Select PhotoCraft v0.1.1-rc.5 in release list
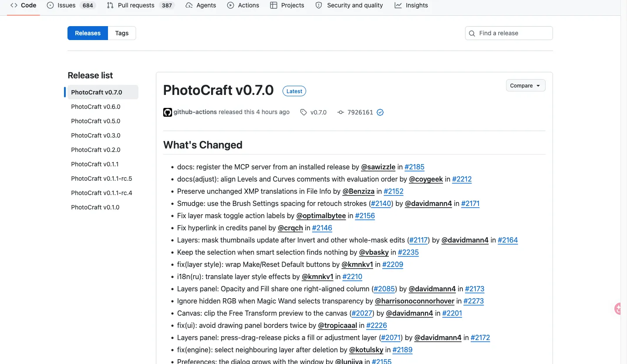 (103, 179)
